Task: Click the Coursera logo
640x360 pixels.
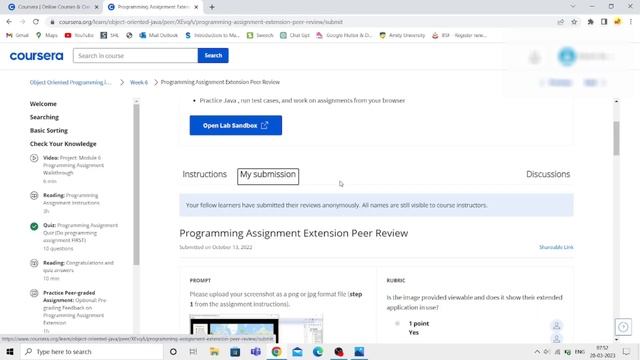Action: coord(36,56)
